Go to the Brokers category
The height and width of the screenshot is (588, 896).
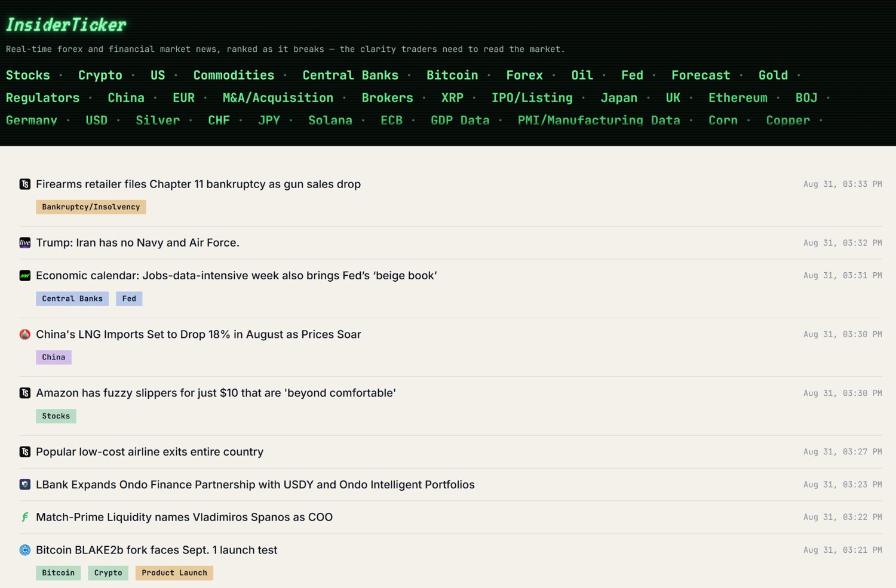click(387, 98)
